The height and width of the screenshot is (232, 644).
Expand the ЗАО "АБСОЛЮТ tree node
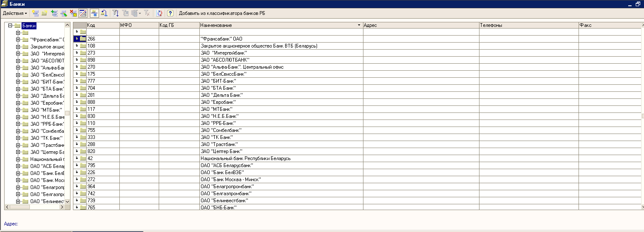click(x=18, y=61)
